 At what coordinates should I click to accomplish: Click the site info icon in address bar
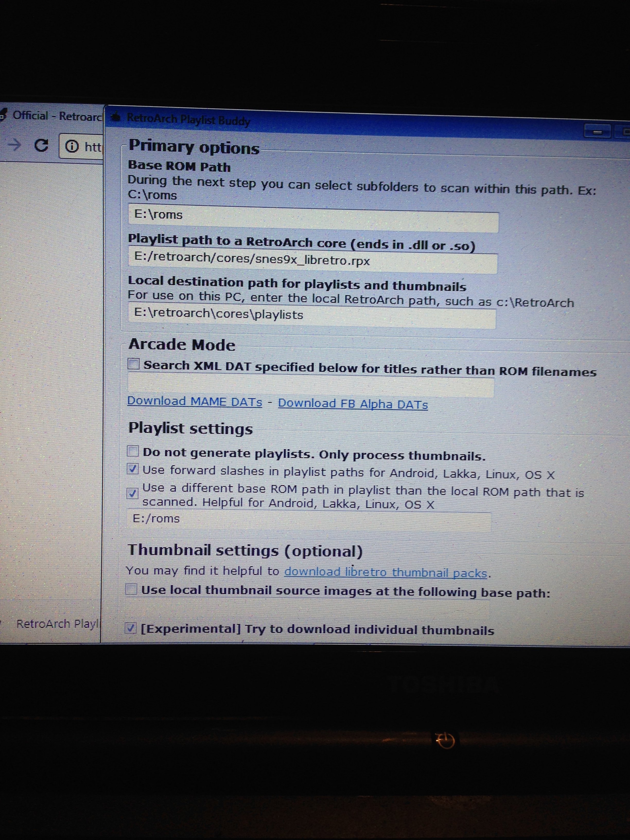pyautogui.click(x=72, y=146)
